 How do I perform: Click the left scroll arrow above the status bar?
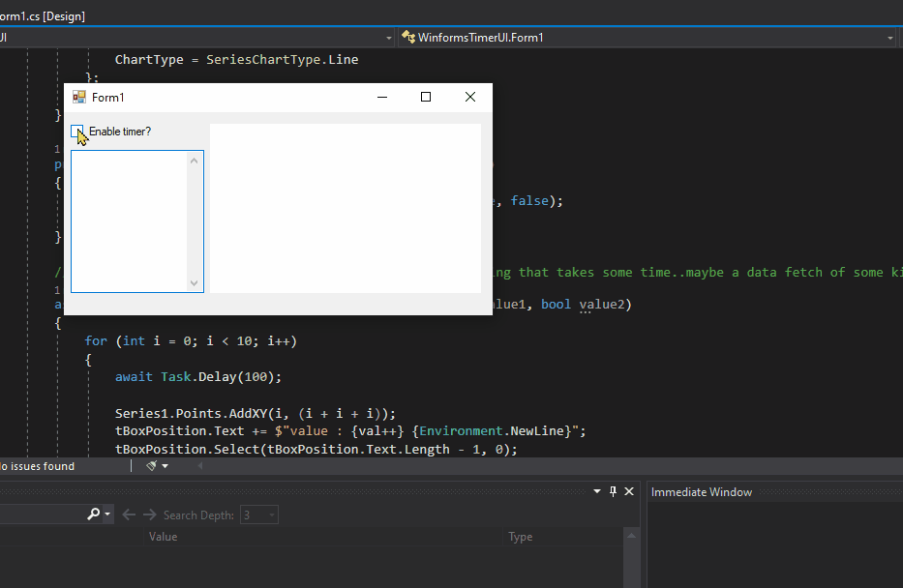[199, 466]
